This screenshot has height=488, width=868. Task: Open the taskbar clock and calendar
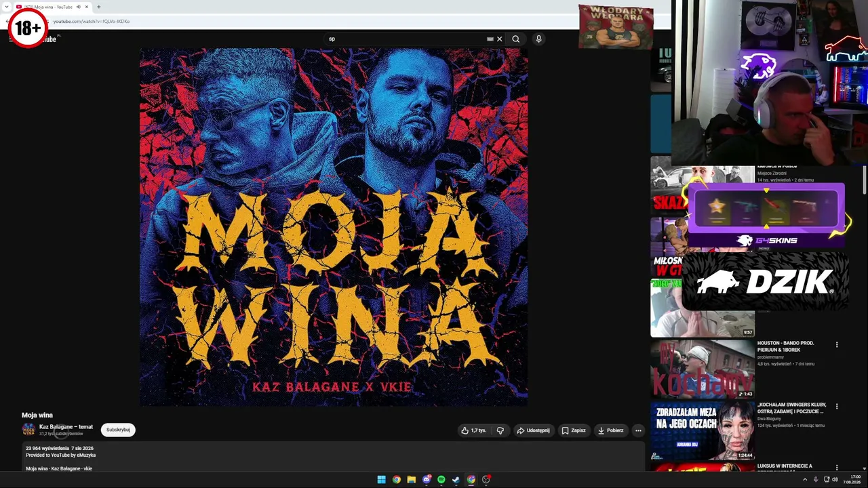(x=852, y=480)
